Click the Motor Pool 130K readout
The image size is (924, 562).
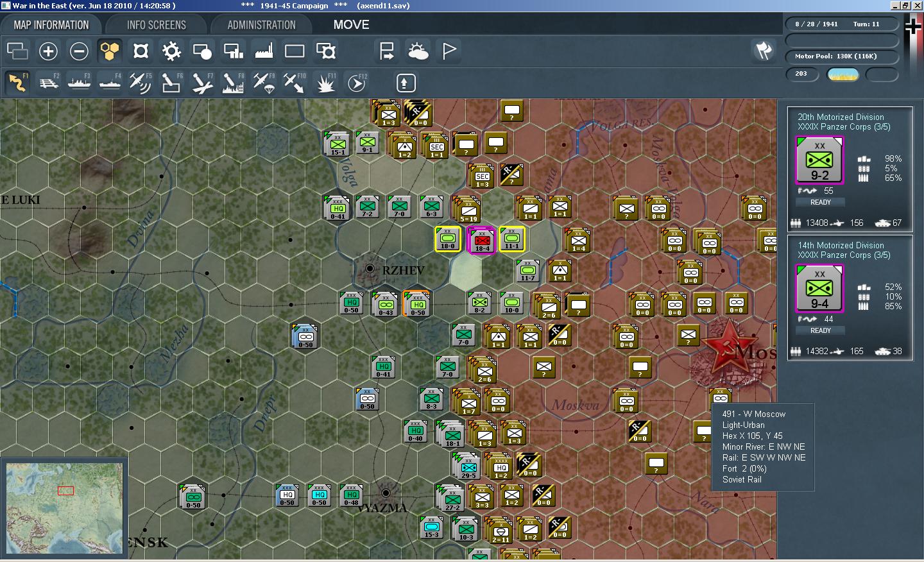pos(842,56)
